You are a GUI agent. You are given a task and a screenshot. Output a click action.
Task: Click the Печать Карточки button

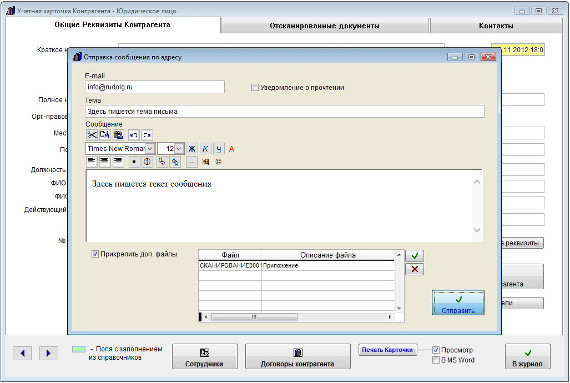point(388,350)
